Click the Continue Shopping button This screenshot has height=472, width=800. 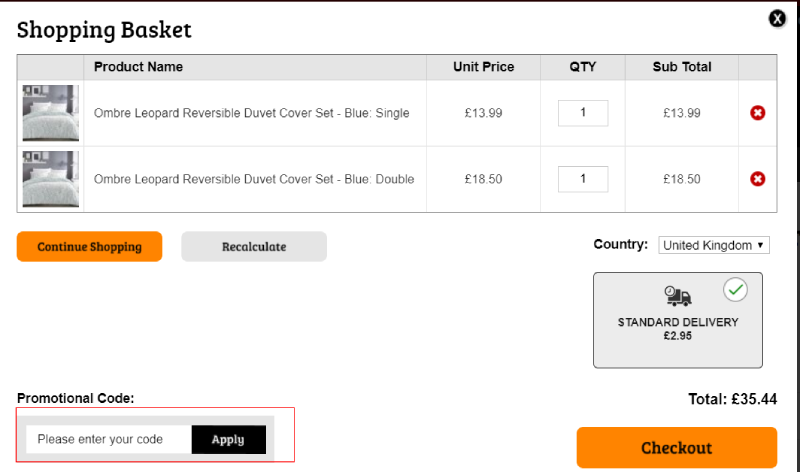(x=89, y=246)
